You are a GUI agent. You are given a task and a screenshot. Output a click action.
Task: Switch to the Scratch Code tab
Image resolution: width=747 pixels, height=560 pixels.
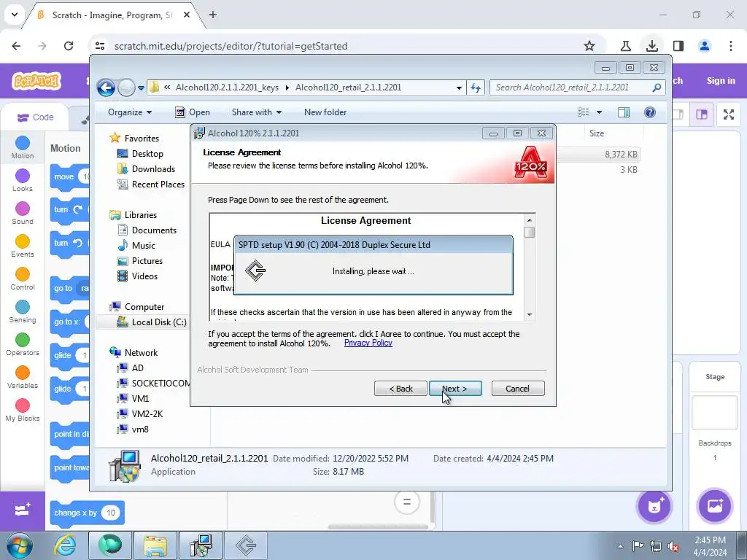[x=35, y=117]
